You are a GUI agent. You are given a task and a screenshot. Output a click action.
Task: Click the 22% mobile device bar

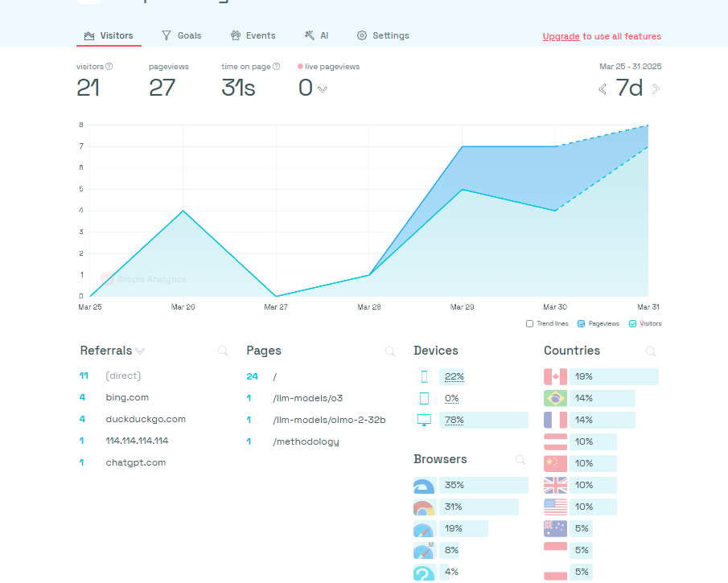click(452, 376)
